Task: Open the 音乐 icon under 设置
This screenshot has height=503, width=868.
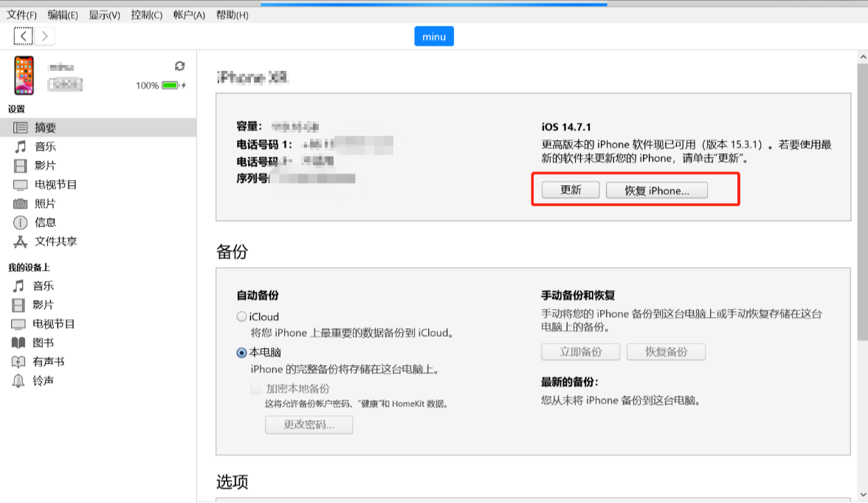Action: click(x=20, y=147)
